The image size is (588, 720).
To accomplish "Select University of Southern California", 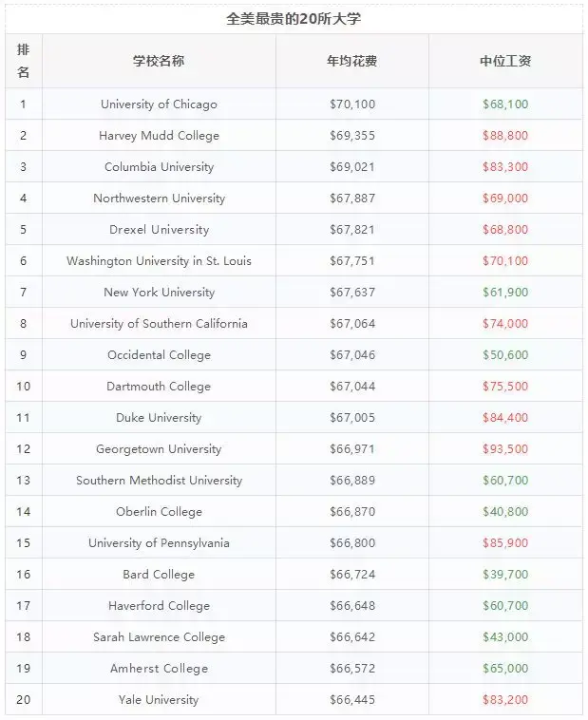I will pyautogui.click(x=159, y=324).
